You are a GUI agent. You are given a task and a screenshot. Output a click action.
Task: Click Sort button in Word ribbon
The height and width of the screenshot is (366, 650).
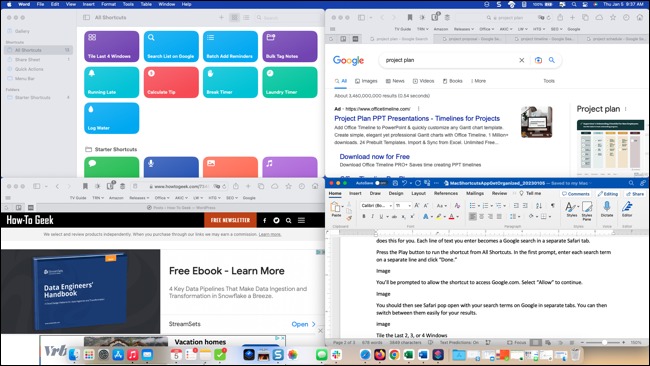pos(539,206)
